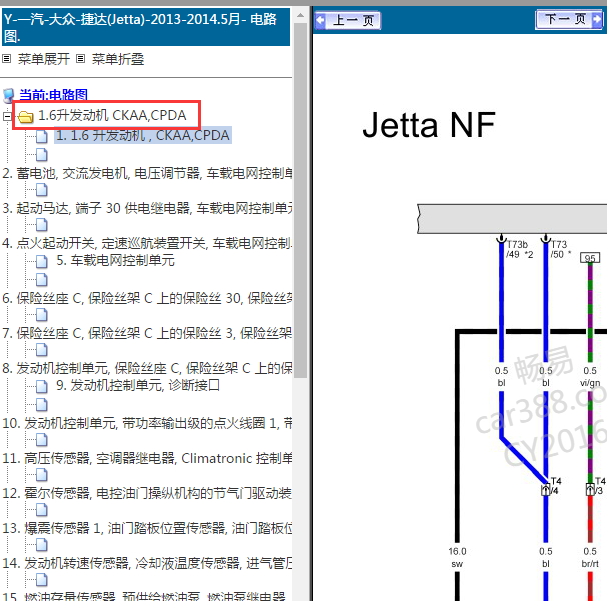Click page icon below 11. 高压传感器 entry
The height and width of the screenshot is (601, 607).
tap(41, 474)
